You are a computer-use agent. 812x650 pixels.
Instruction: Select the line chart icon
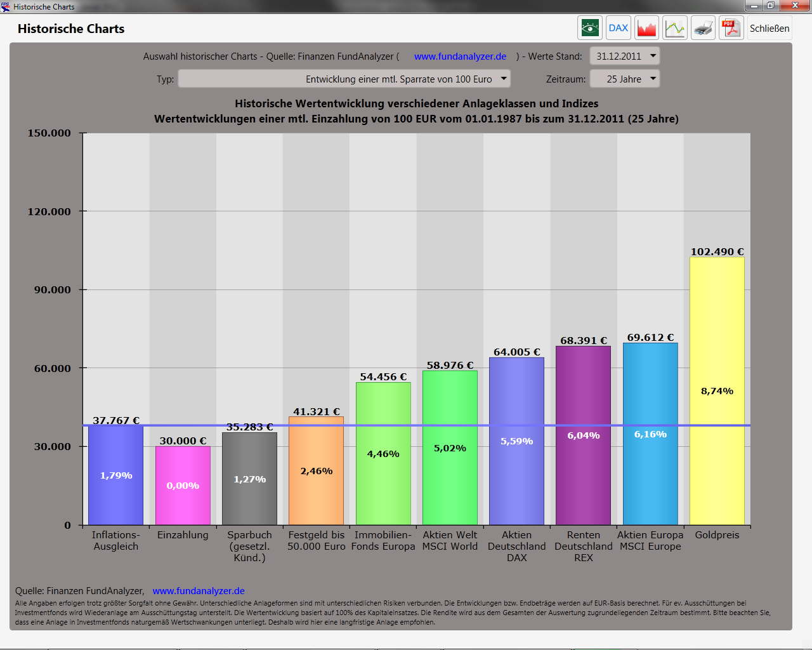pyautogui.click(x=674, y=28)
